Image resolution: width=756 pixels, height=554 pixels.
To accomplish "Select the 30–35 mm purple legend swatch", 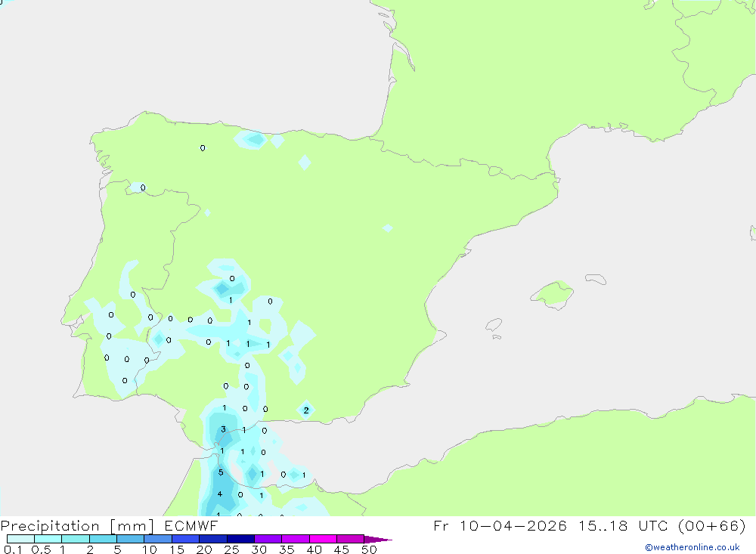I will 268,539.
